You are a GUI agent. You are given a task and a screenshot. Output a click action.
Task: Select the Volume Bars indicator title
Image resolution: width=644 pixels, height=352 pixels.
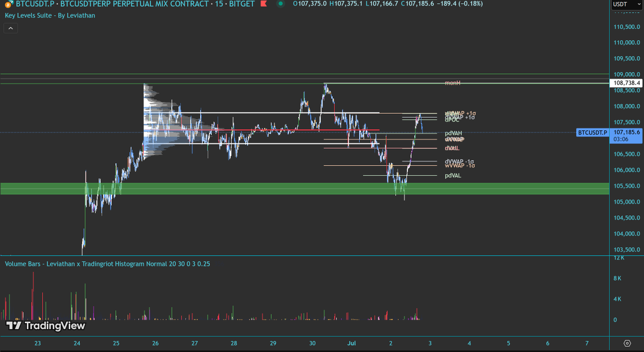107,264
